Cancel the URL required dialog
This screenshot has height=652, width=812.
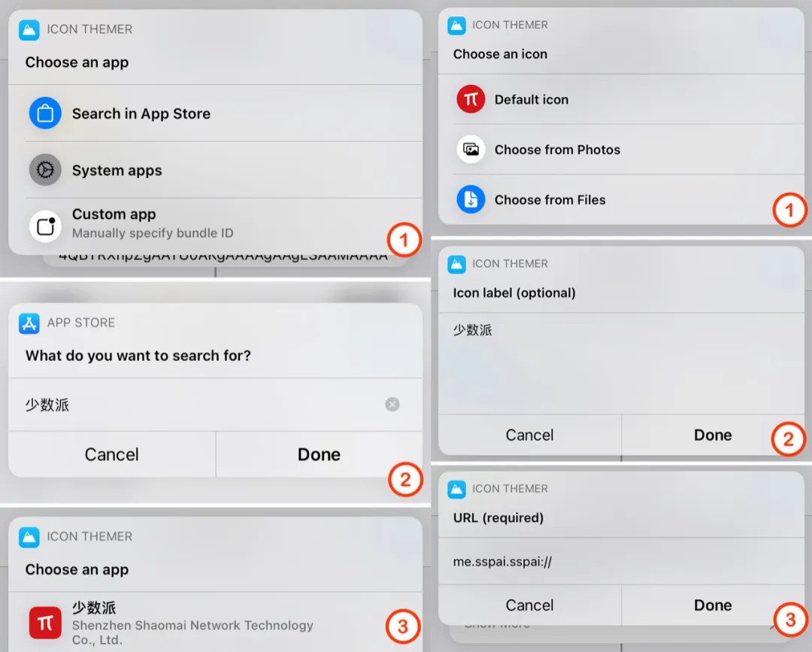pyautogui.click(x=529, y=605)
